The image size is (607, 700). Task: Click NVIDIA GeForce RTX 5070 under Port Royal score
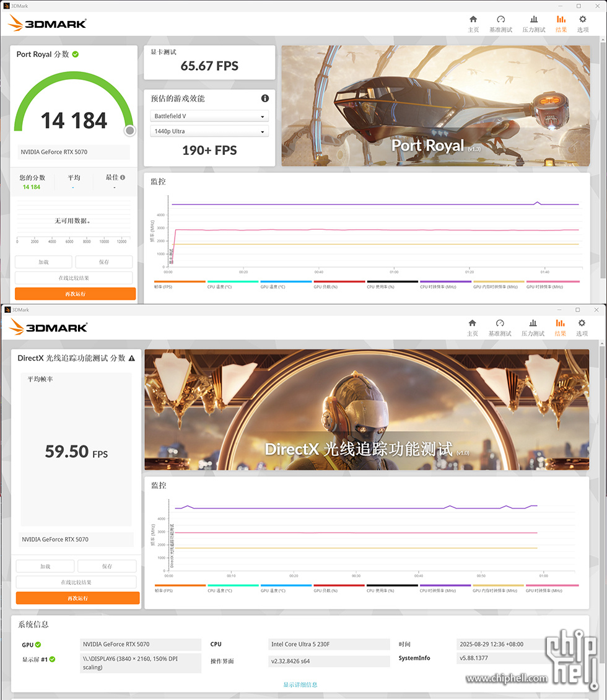click(x=74, y=152)
